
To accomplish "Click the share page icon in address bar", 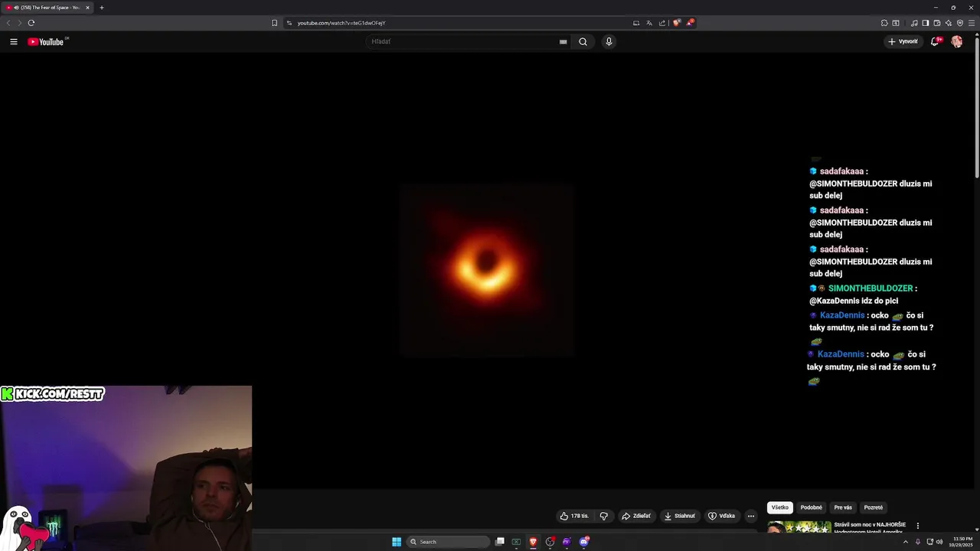I will coord(662,23).
